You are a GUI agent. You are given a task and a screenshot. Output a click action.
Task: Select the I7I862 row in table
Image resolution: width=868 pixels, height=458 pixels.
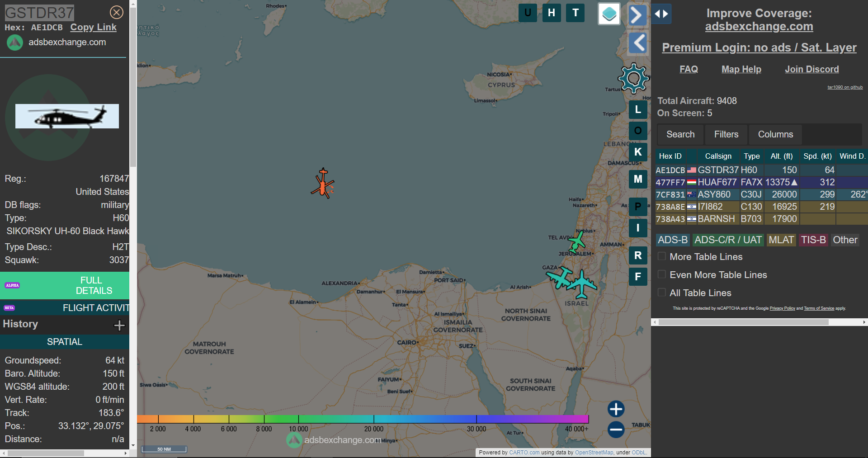click(x=761, y=207)
